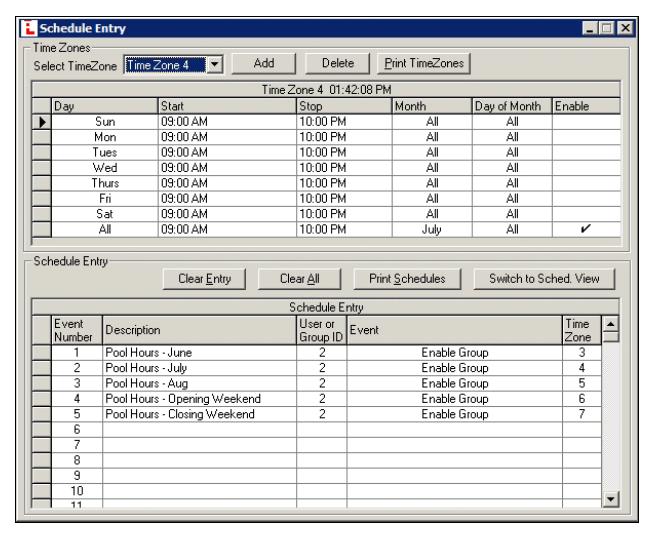Image resolution: width=653 pixels, height=538 pixels.
Task: Click the Description column header
Action: coord(199,330)
